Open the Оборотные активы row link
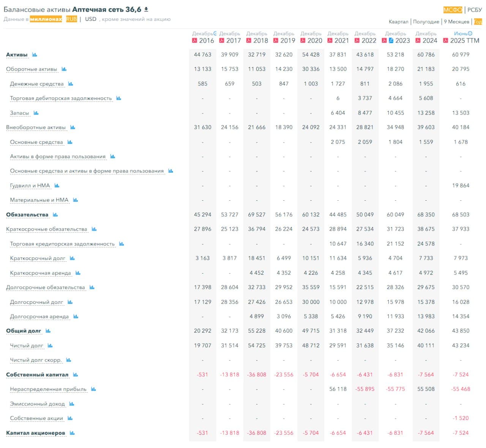 tap(32, 69)
